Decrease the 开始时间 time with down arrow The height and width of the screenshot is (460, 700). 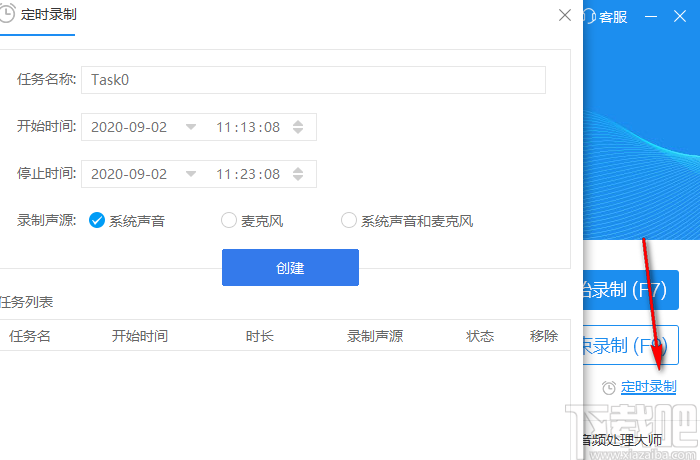tap(298, 131)
